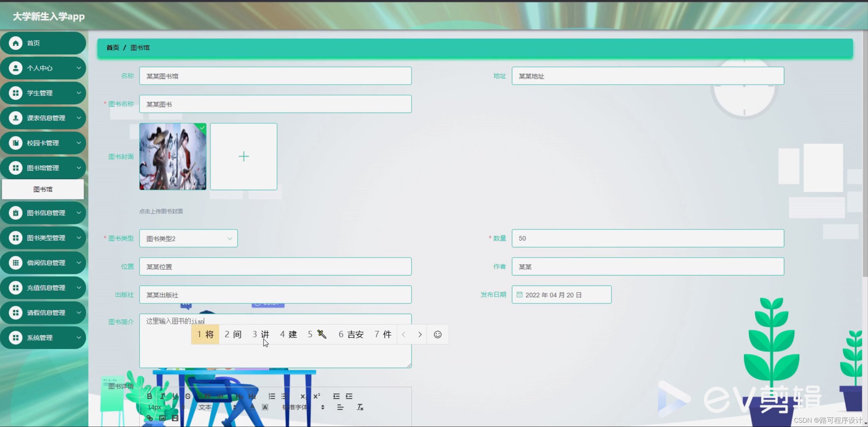This screenshot has width=868, height=427.
Task: Insert an ordered numbered list
Action: click(x=272, y=396)
